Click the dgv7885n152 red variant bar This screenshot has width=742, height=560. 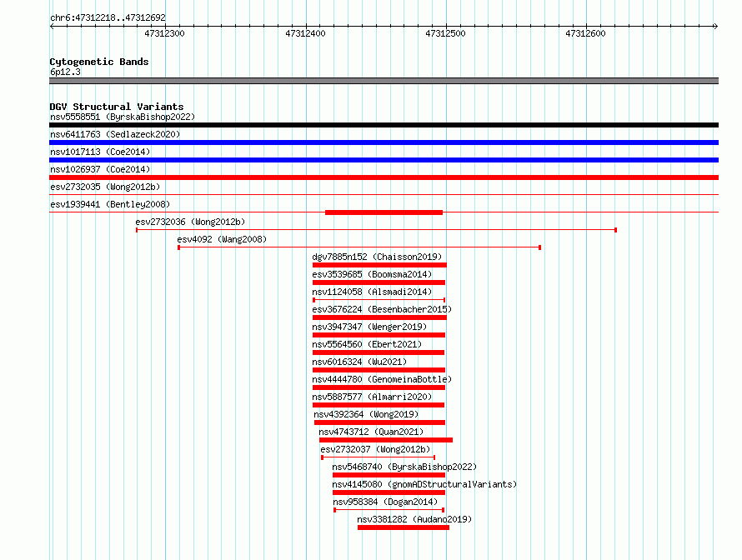(379, 265)
